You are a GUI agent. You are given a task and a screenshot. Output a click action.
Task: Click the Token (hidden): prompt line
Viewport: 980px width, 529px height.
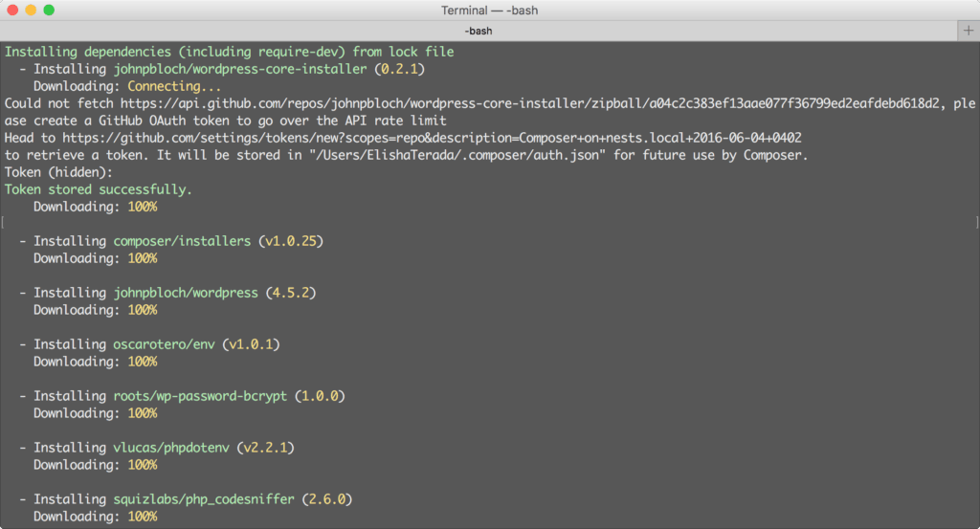pos(58,172)
